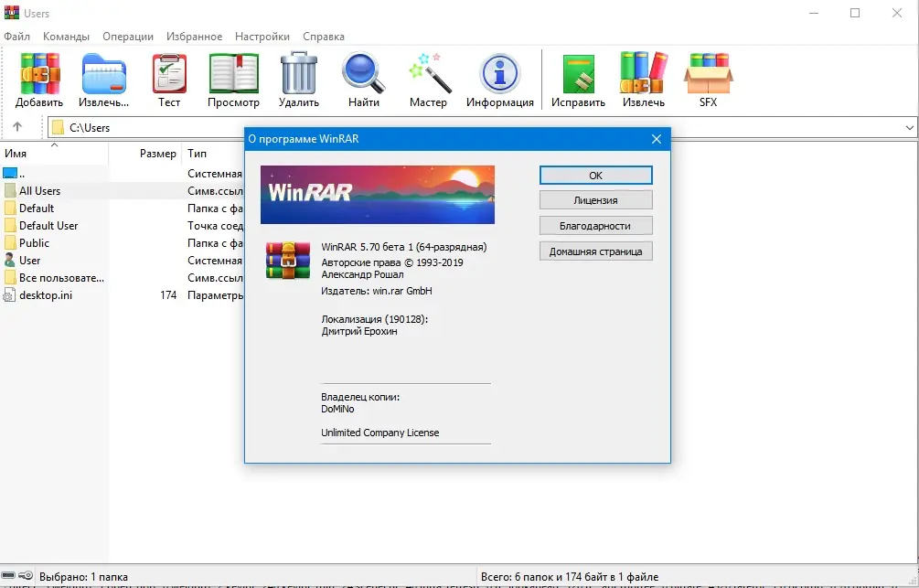Click the Удалить (Delete) trash icon
This screenshot has width=919, height=588.
(298, 73)
